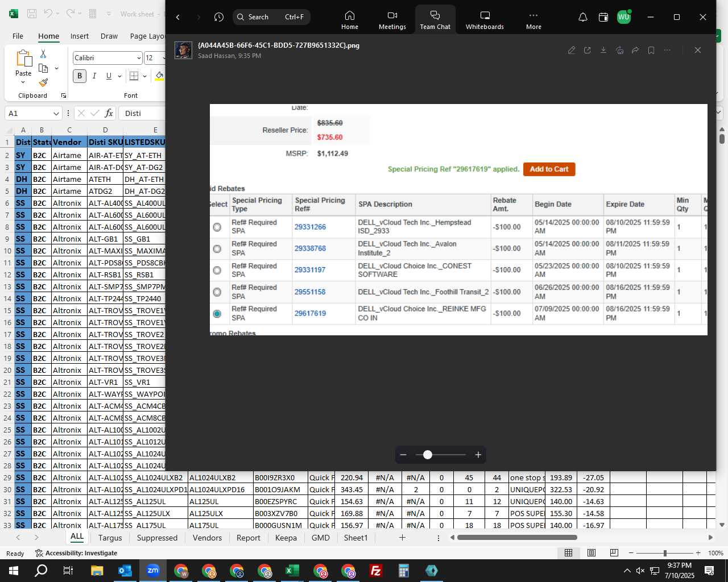The height and width of the screenshot is (582, 728).
Task: Open Special Pricing Ref 29617619 link
Action: point(310,313)
